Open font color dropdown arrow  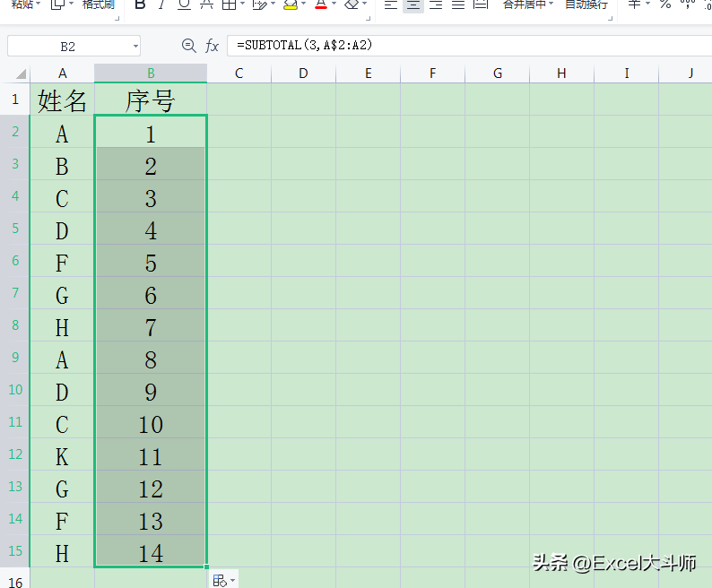[334, 4]
